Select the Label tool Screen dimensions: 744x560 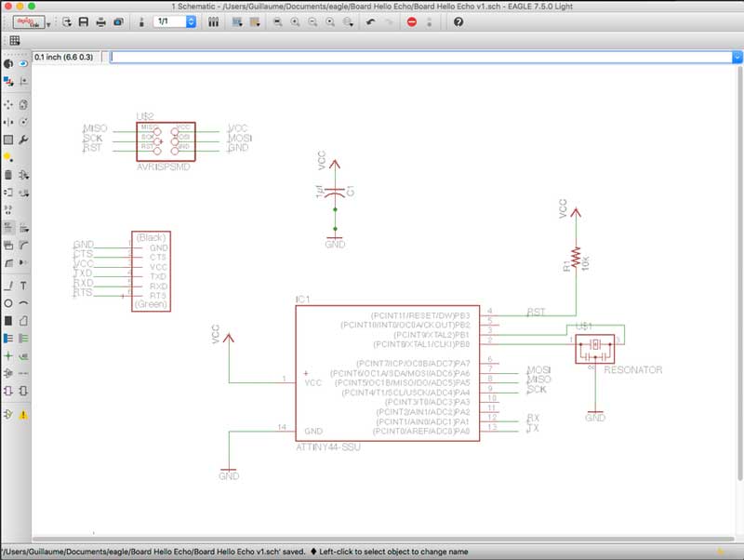click(x=23, y=356)
